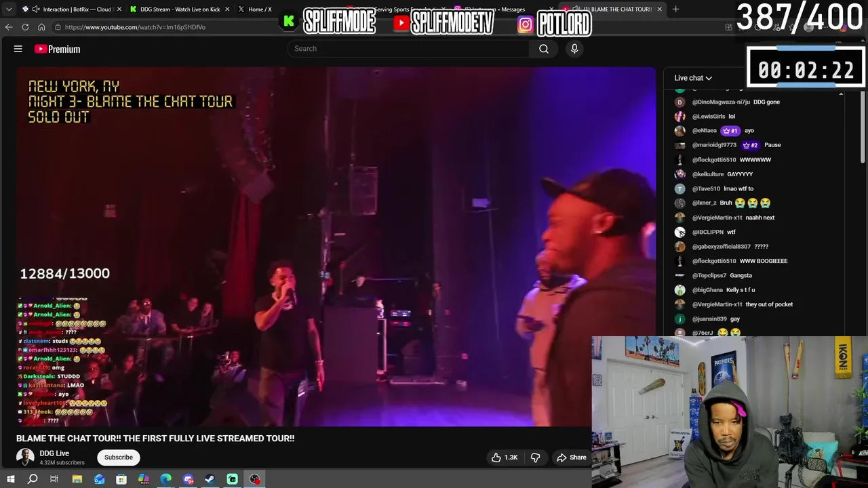The width and height of the screenshot is (868, 488).
Task: Open the Windows Start menu
Action: pyautogui.click(x=10, y=479)
